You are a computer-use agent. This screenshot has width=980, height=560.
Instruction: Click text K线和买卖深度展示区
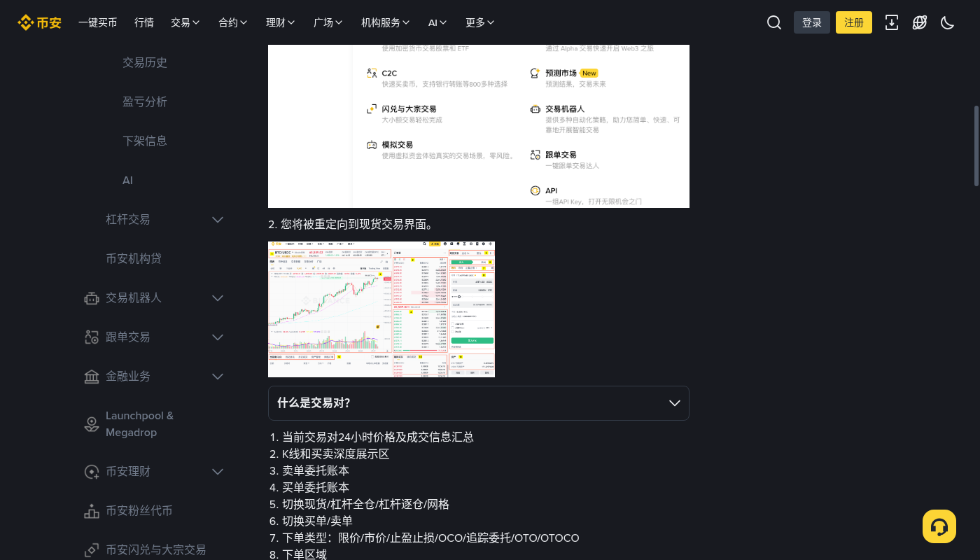click(335, 454)
